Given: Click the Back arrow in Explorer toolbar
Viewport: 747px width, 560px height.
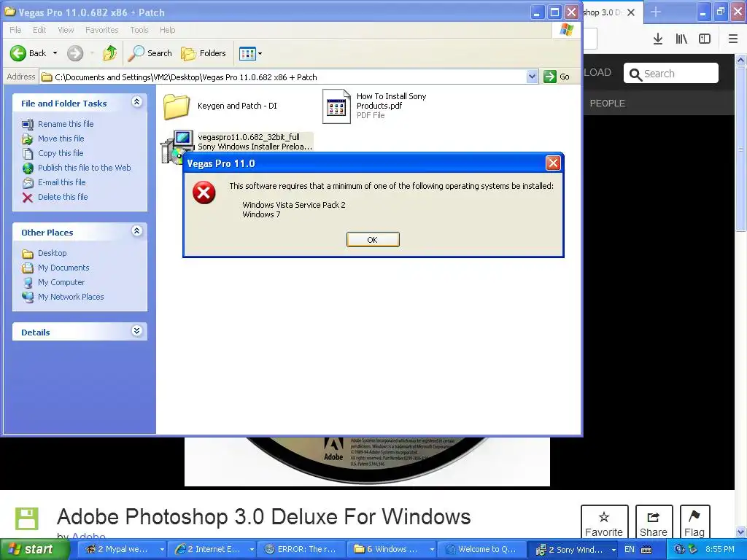Looking at the screenshot, I should tap(18, 53).
